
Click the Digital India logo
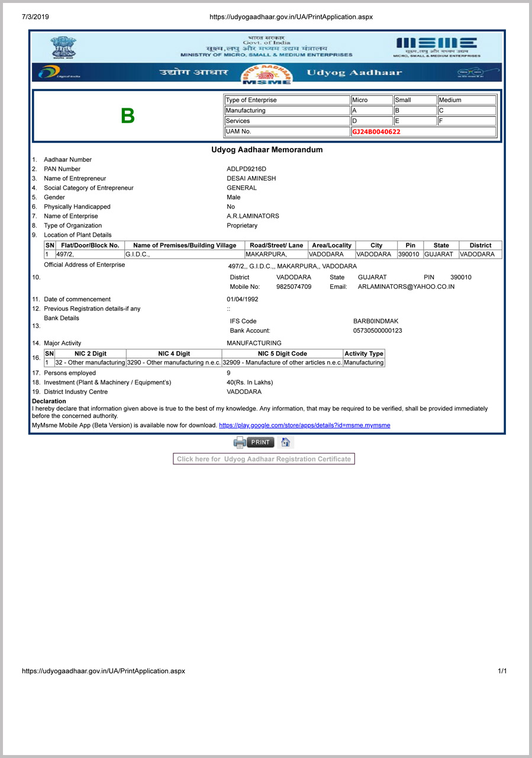coord(59,73)
